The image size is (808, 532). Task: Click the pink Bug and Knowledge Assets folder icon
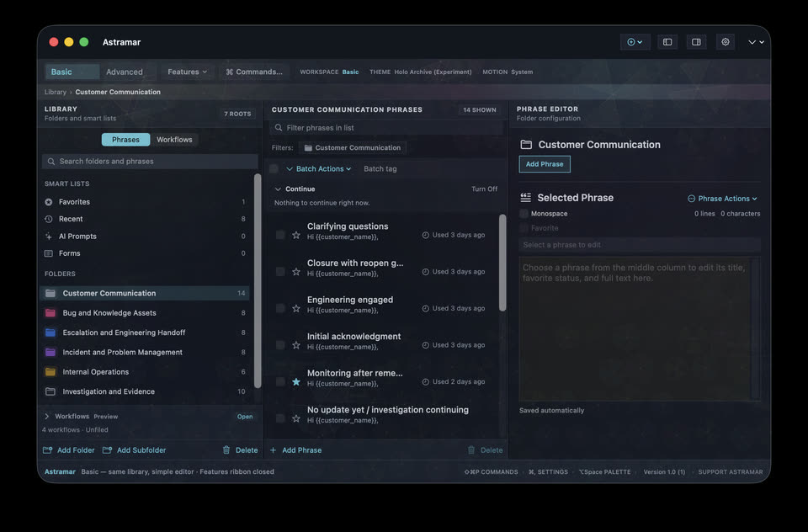pos(50,313)
